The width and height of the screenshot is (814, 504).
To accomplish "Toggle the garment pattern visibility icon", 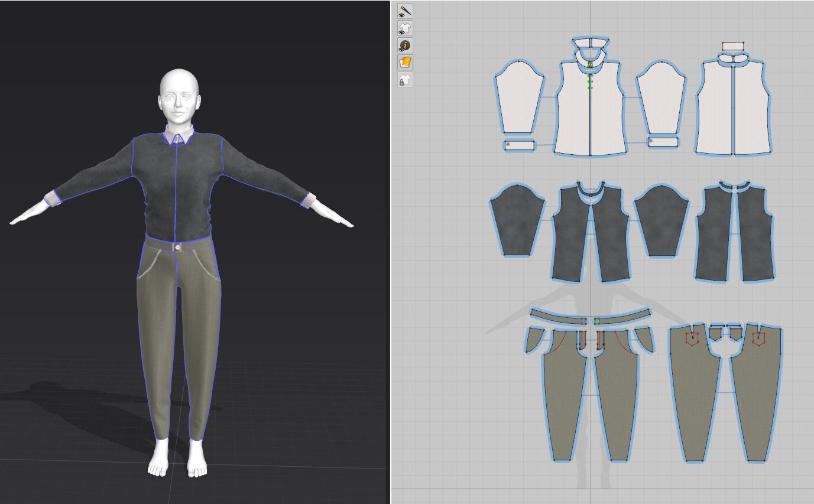I will (x=405, y=28).
